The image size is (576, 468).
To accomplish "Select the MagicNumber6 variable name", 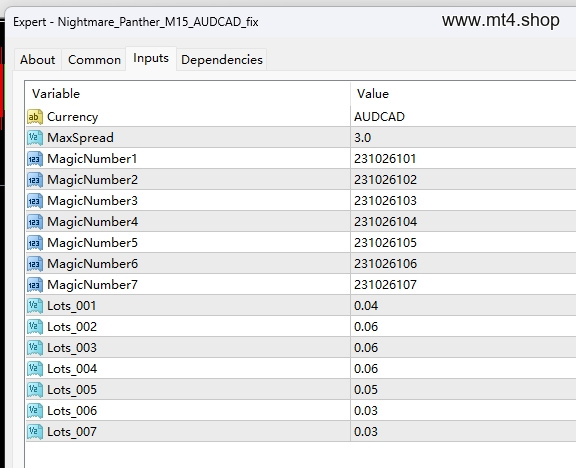I will 93,263.
